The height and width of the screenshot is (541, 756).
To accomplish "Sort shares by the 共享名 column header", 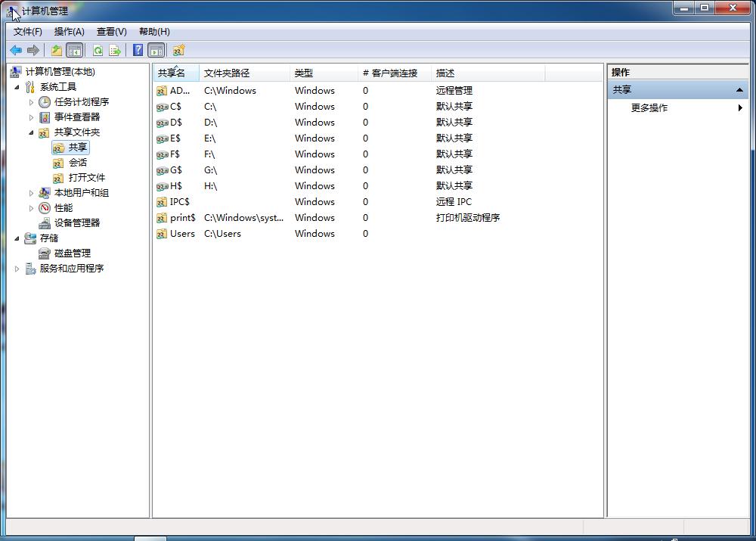I will click(175, 72).
